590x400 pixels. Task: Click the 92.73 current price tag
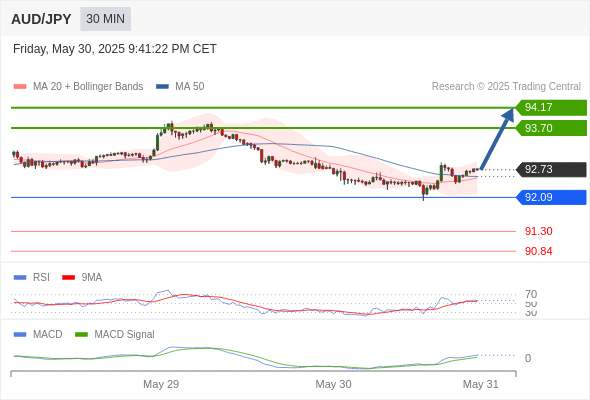point(551,169)
